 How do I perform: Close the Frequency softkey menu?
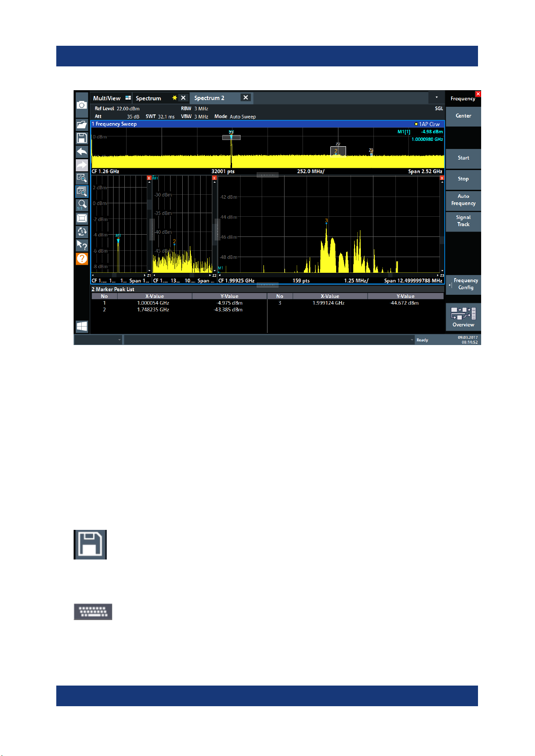point(478,94)
